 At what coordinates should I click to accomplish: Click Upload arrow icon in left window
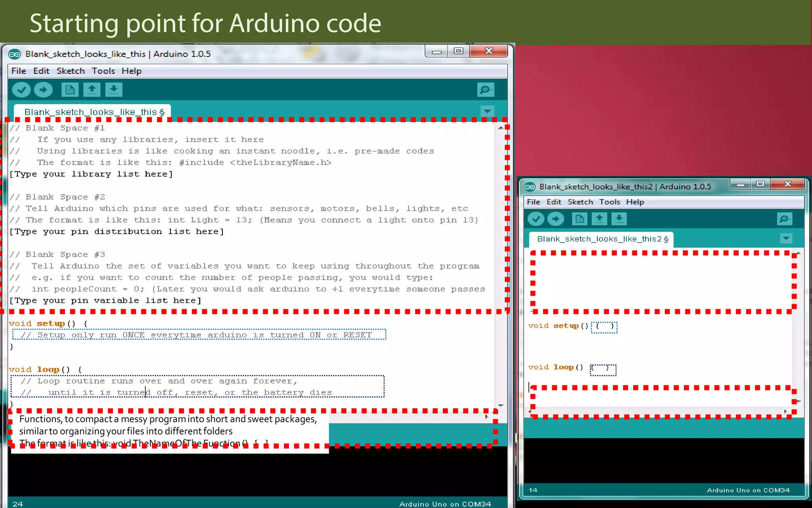point(43,90)
